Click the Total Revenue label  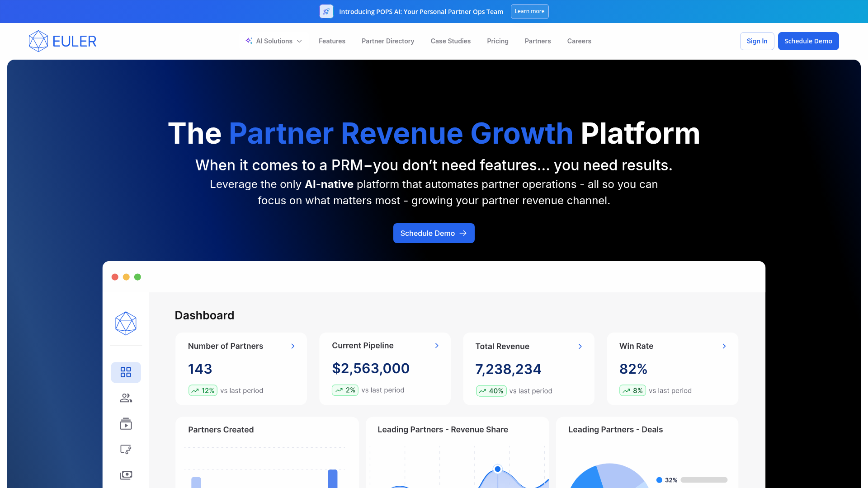[502, 347]
